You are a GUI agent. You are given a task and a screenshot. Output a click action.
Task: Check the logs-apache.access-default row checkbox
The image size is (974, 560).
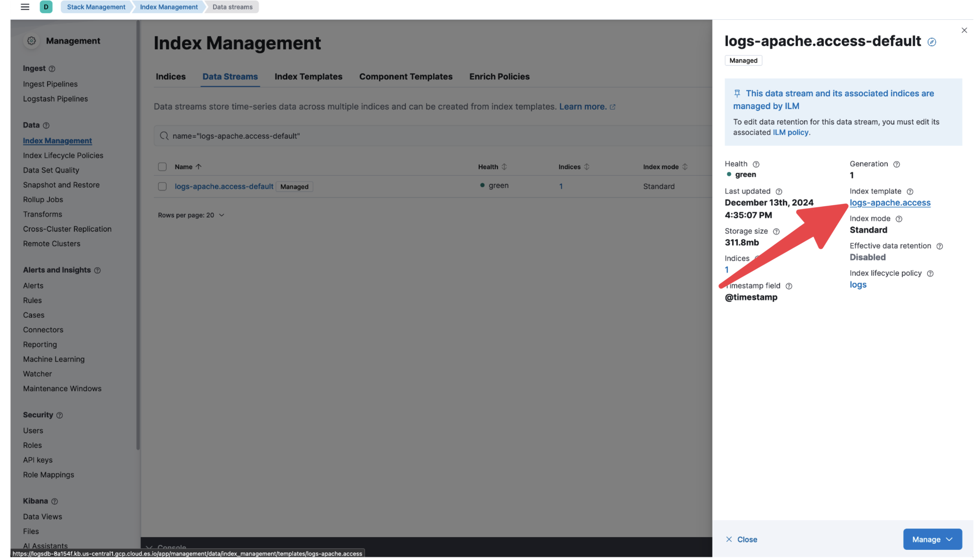pyautogui.click(x=162, y=186)
